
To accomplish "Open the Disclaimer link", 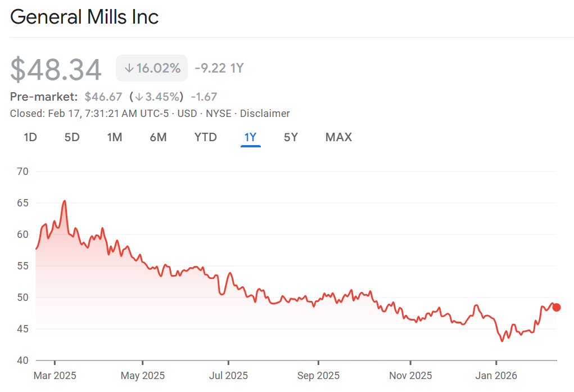I will 265,114.
